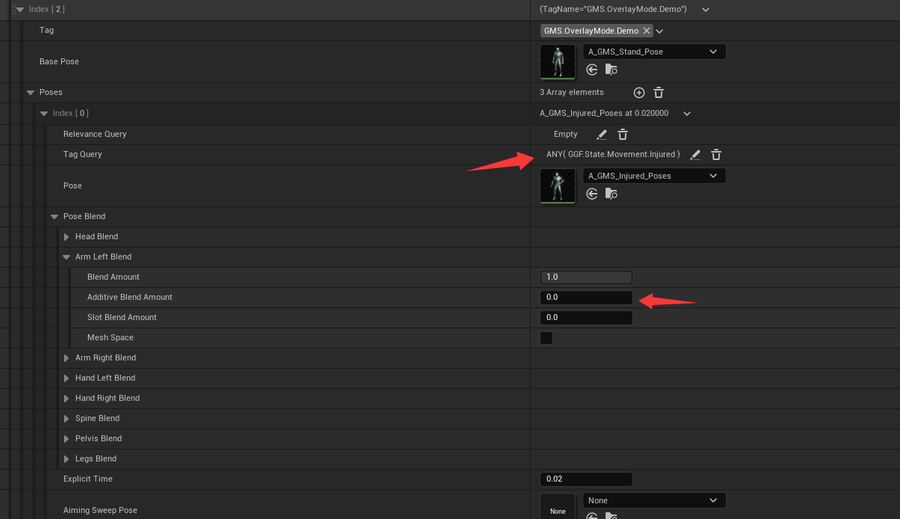Screen dimensions: 900x519
Task: Open the Index [2] element options chevron
Action: [705, 10]
